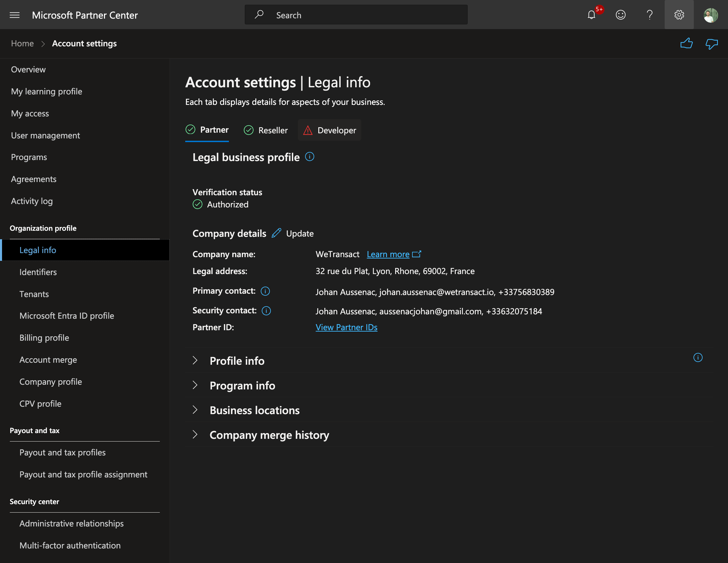Open the user profile avatar
Screen dimensions: 728x563
[x=711, y=15]
